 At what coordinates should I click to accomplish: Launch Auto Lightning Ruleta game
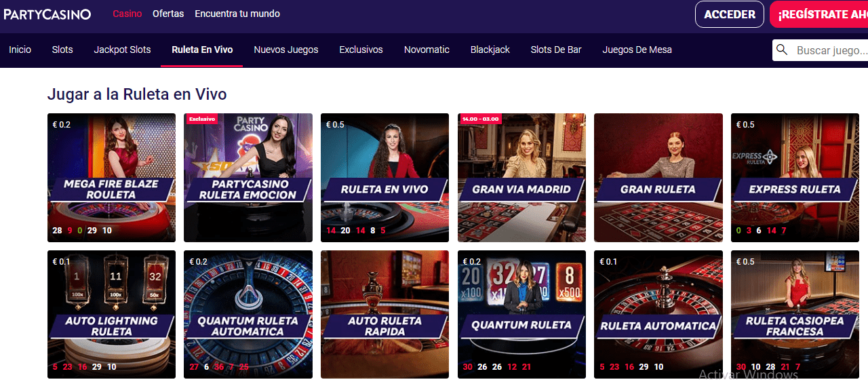(112, 314)
